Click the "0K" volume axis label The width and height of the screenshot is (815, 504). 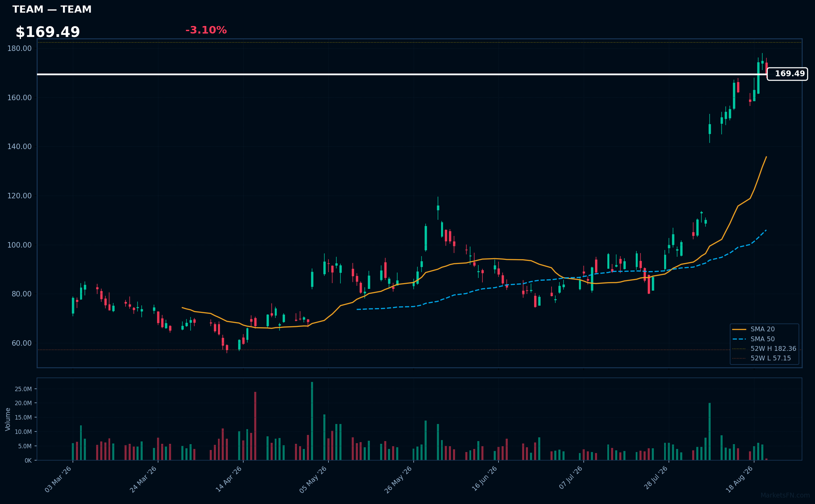coord(28,461)
